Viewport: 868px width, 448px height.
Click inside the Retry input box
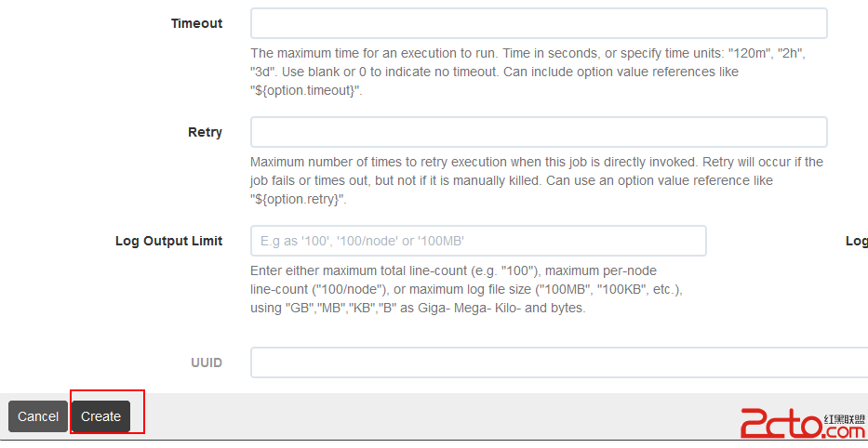[539, 132]
